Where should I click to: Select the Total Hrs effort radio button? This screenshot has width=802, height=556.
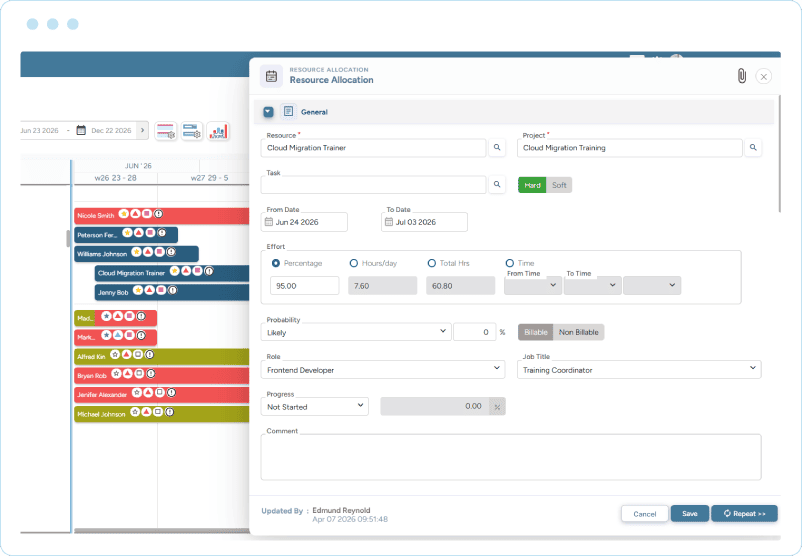tap(432, 263)
